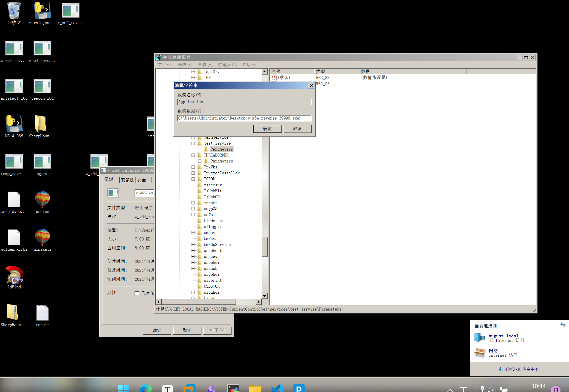
Task: Click the 数值名称 Application field
Action: coord(244,102)
